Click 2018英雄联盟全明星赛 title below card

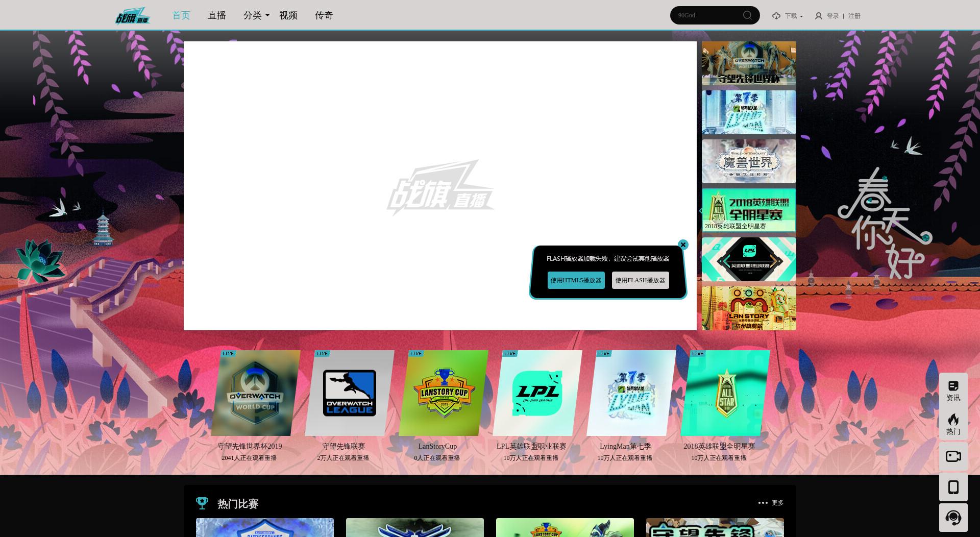tap(719, 446)
